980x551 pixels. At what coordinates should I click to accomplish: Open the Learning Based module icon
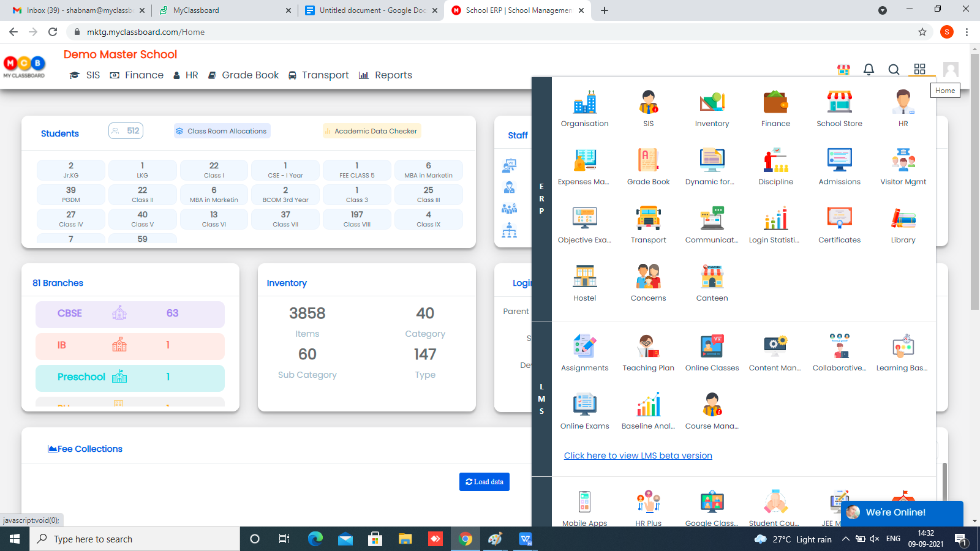click(x=903, y=347)
